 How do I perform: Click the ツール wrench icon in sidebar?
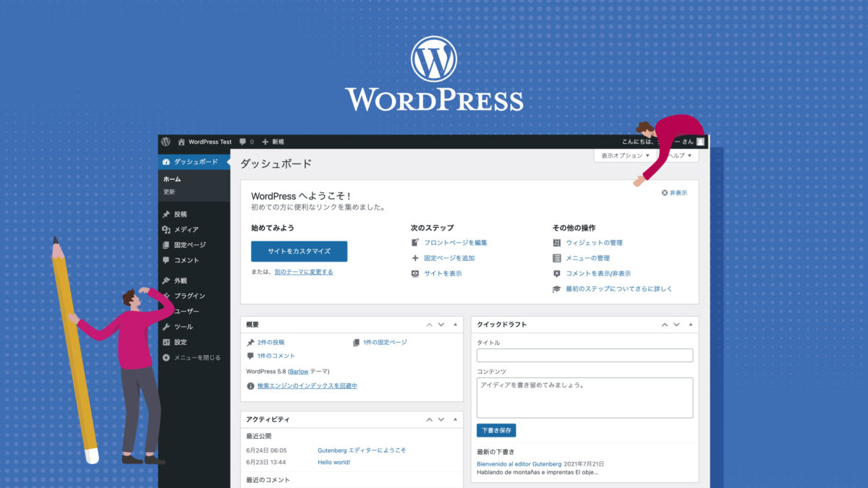(x=166, y=327)
